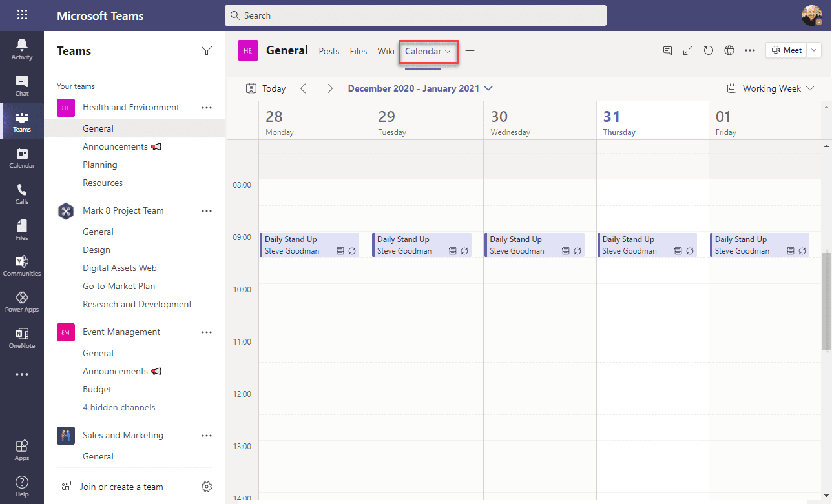
Task: Open Tuesday 29 Daily Stand Up event
Action: click(422, 245)
